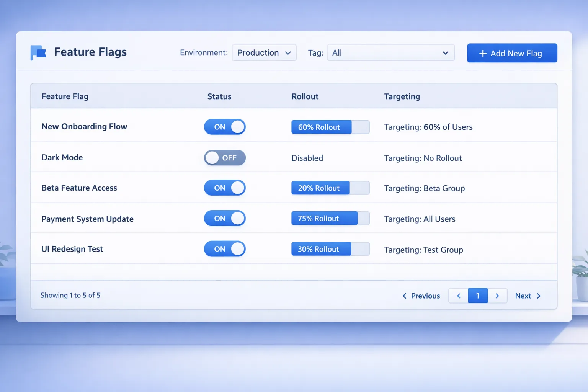Viewport: 588px width, 392px height.
Task: Select page 1 in pagination
Action: click(x=478, y=296)
